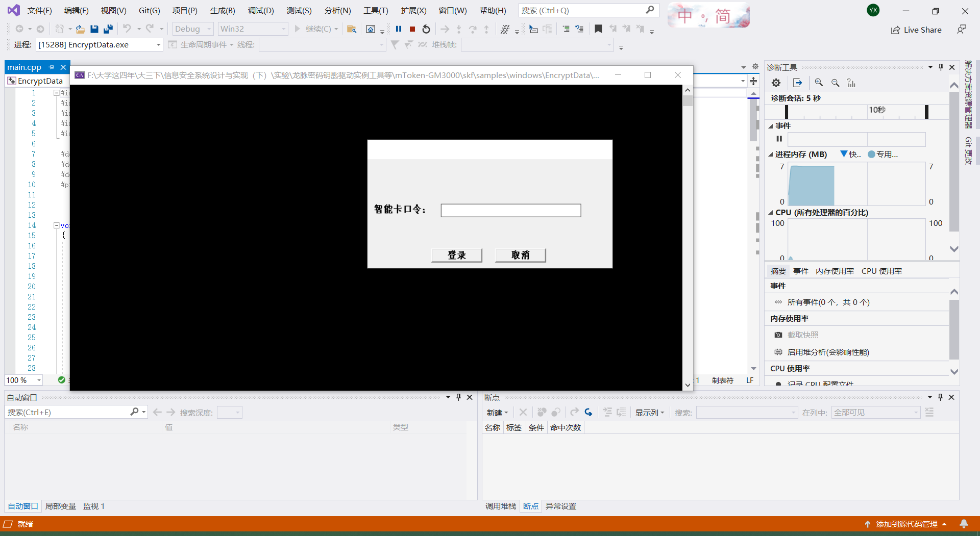
Task: Click the left timeline selection handle
Action: (787, 112)
